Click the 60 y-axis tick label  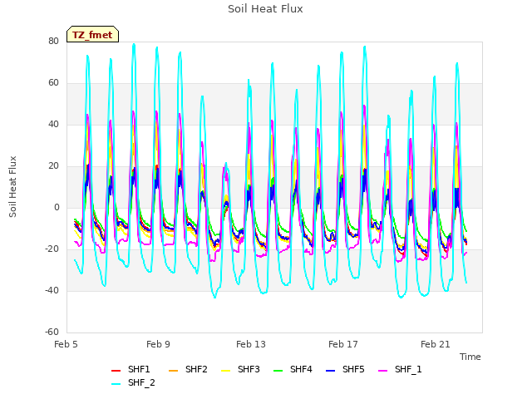(x=53, y=83)
